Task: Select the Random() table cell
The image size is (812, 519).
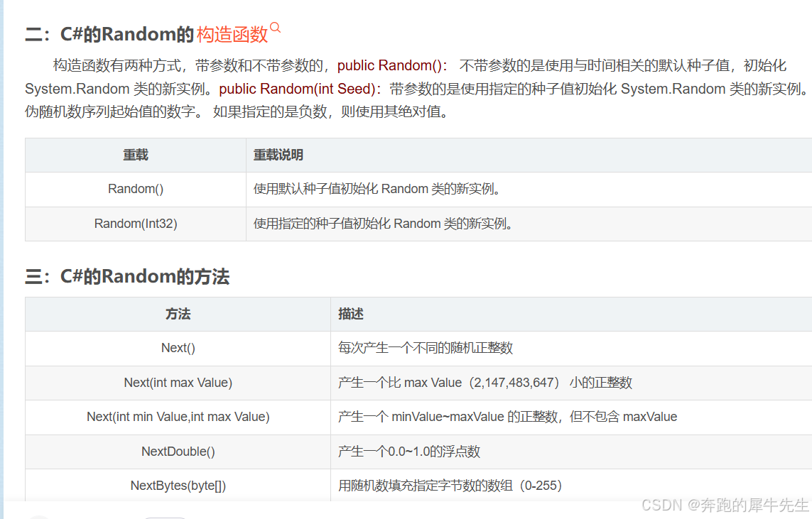Action: pos(136,189)
